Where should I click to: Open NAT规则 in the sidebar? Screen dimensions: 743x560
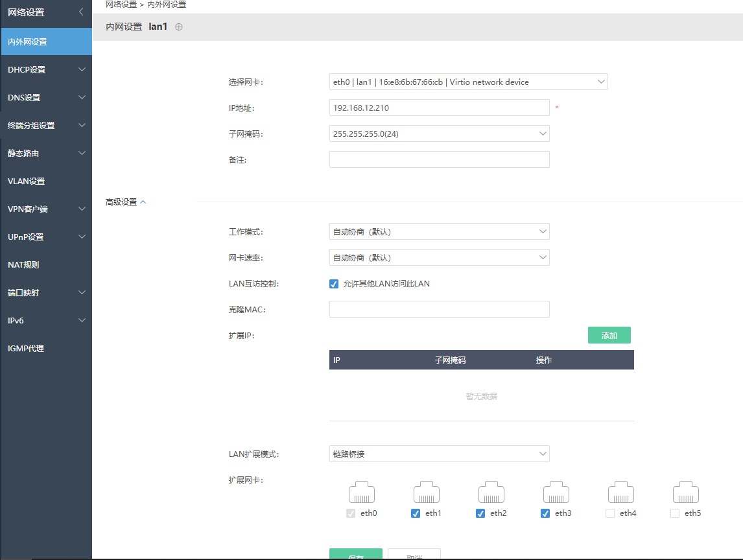pos(23,265)
